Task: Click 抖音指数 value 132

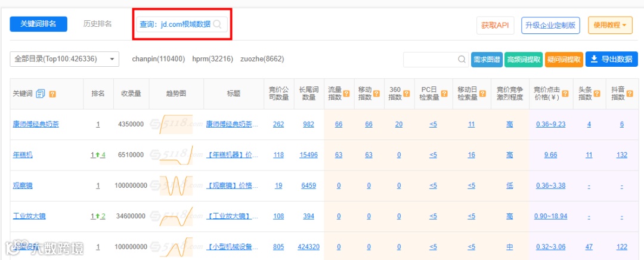Action: click(x=622, y=155)
